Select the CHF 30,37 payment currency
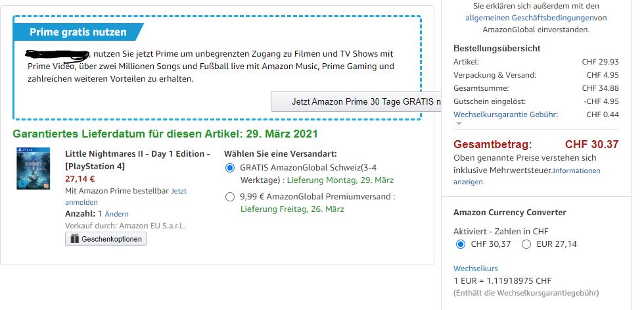This screenshot has width=644, height=310. click(x=460, y=244)
